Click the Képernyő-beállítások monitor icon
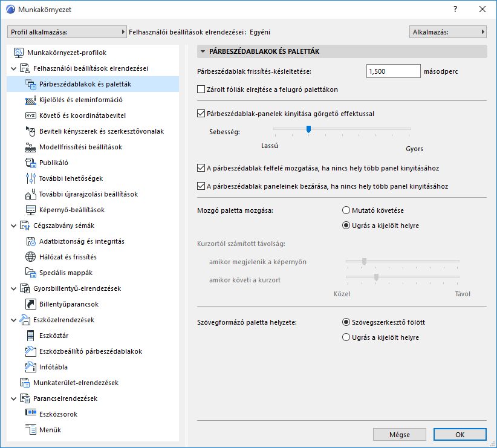The height and width of the screenshot is (448, 497). pyautogui.click(x=31, y=210)
